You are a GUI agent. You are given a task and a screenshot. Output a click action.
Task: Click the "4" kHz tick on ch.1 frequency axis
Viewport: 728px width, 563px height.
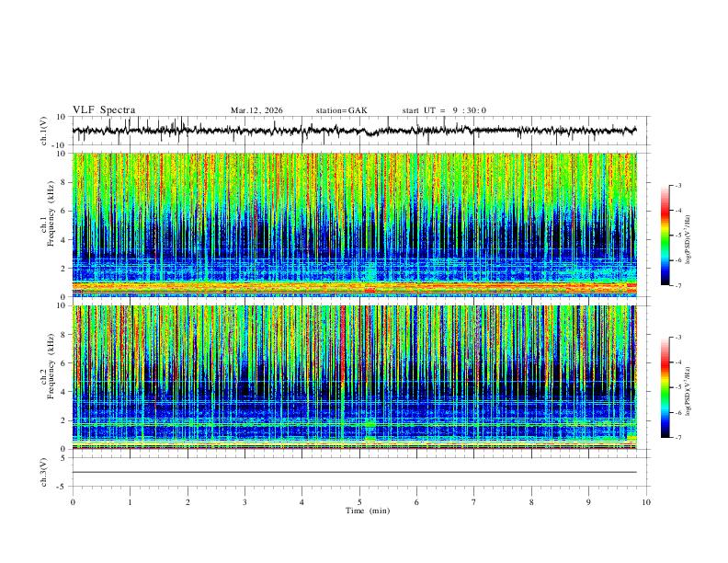pos(64,240)
